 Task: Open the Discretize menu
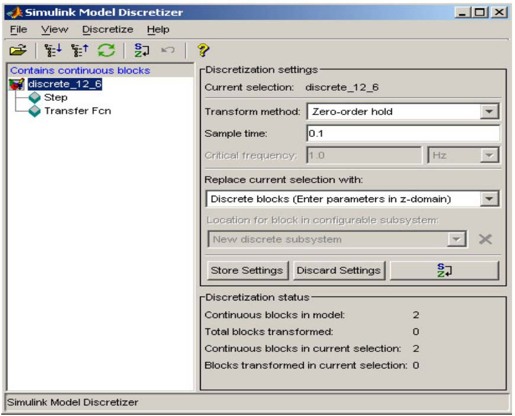(108, 30)
